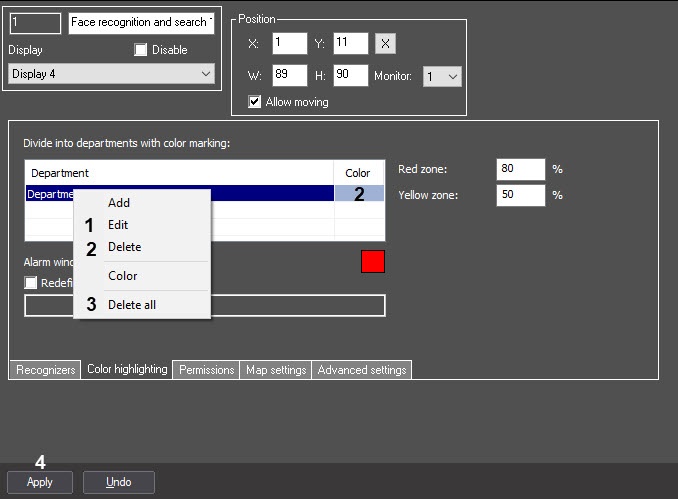Choose Delete all in the context menu

pos(132,305)
